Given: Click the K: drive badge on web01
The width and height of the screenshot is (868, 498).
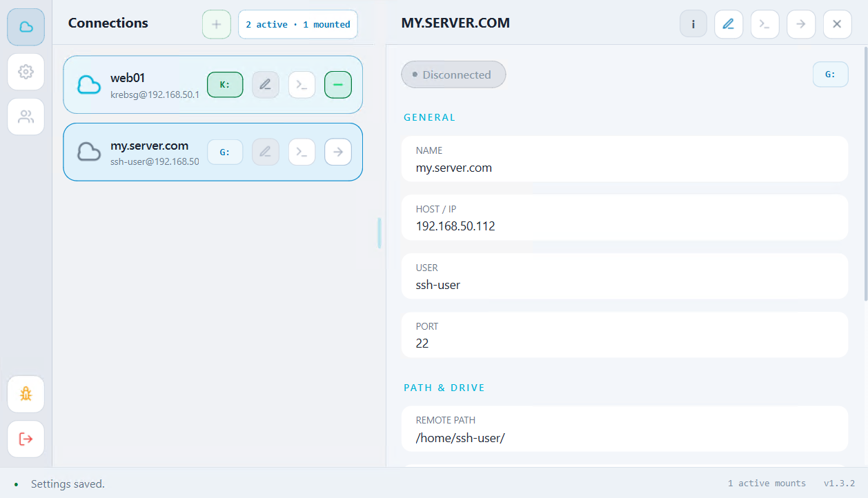Looking at the screenshot, I should [x=225, y=85].
